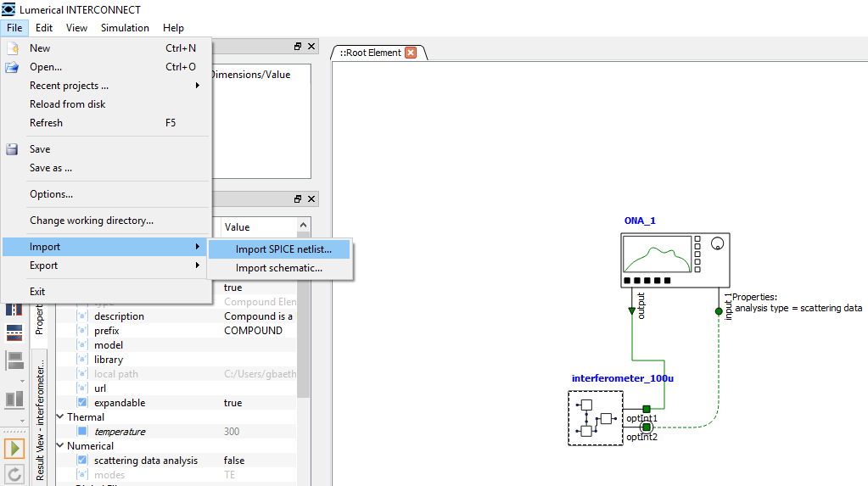This screenshot has height=486, width=868.
Task: Click the string-type icon beside description
Action: pos(82,316)
